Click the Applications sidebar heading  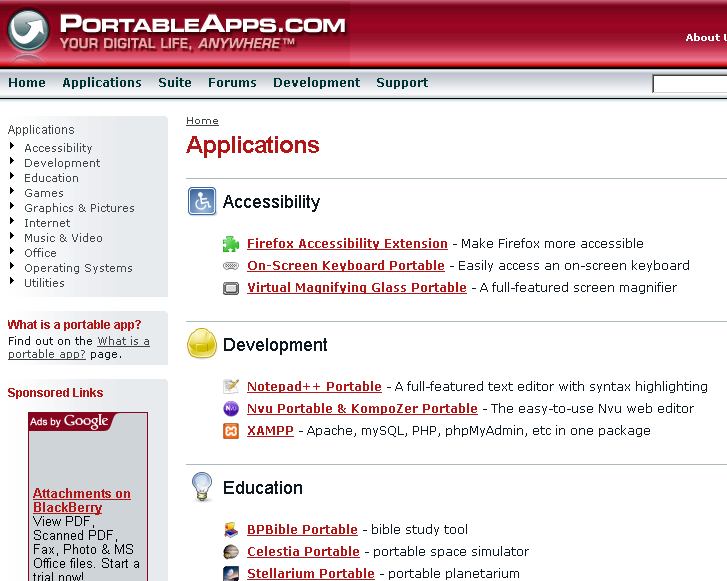coord(41,130)
